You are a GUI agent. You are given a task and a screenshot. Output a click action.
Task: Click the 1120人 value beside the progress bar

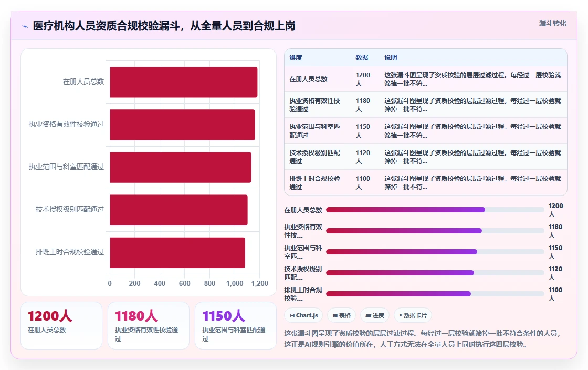pos(555,273)
